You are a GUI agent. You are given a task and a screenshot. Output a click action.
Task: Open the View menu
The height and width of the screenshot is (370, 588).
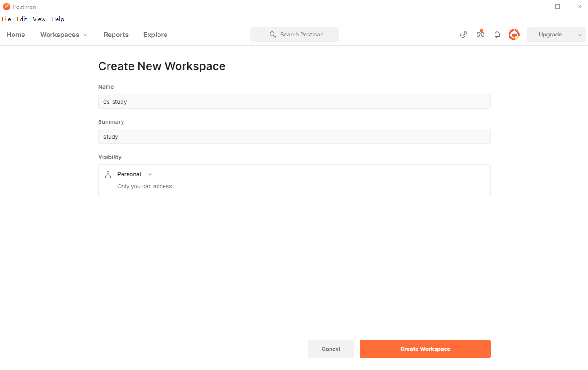[x=39, y=19]
